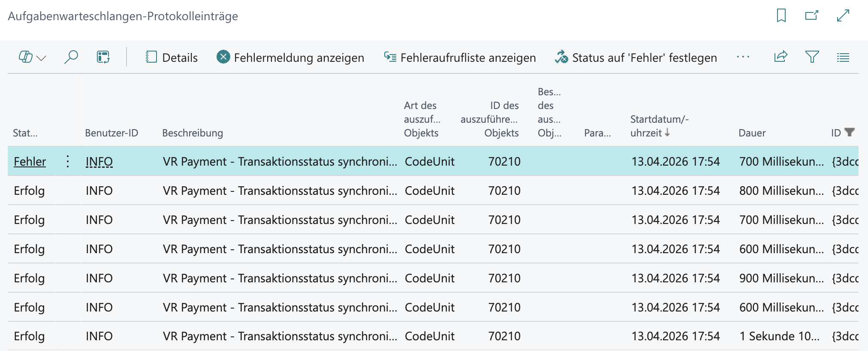
Task: Click Erfolg status in the 1 Sekunde row
Action: 29,336
